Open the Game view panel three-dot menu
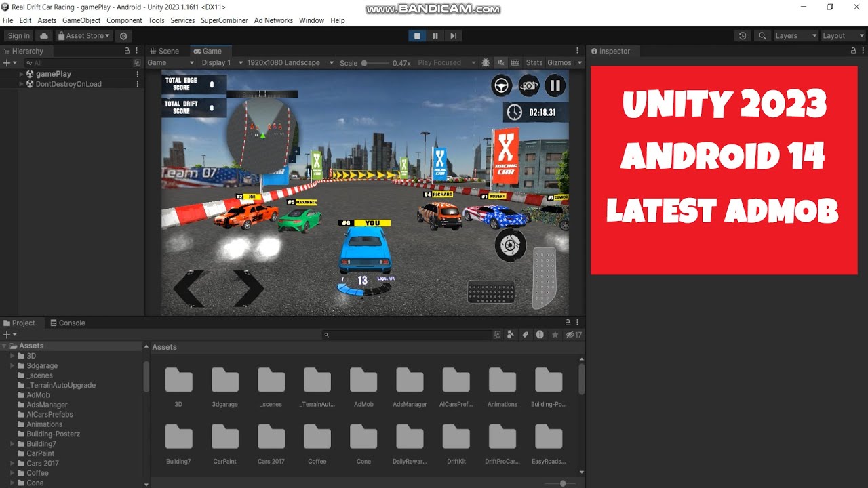Screen dimensions: 868x488 coord(577,51)
